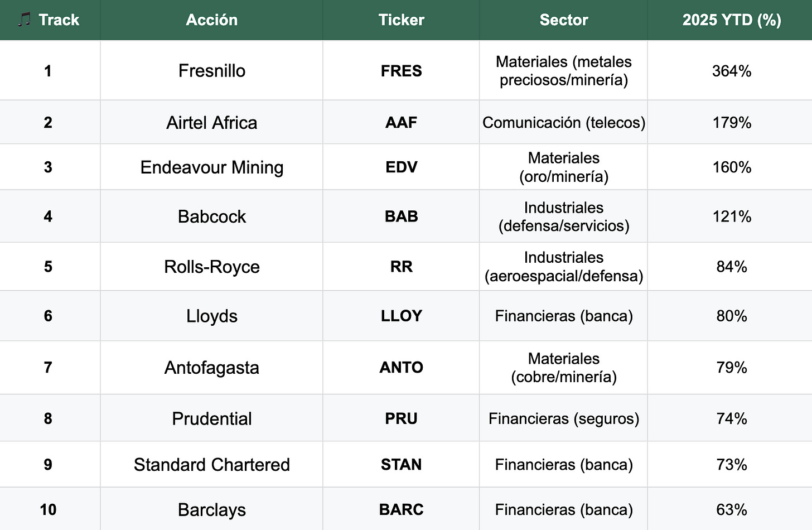The height and width of the screenshot is (530, 812).
Task: Click the 2025 YTD (%) header
Action: [x=731, y=20]
